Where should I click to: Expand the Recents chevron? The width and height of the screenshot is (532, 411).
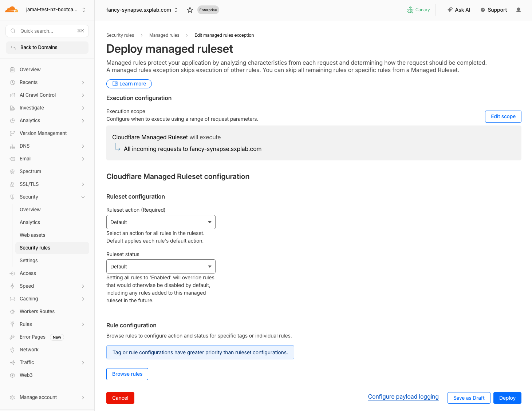tap(83, 82)
